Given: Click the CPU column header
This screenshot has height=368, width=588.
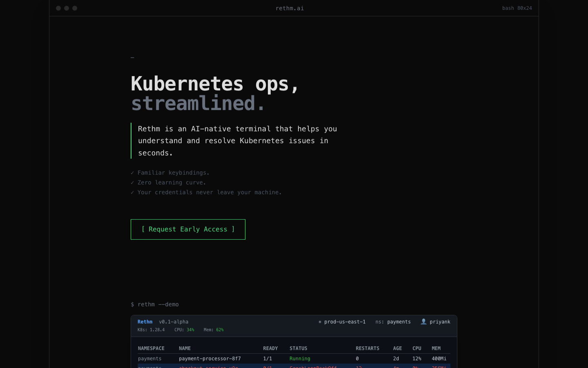Looking at the screenshot, I should (x=417, y=348).
